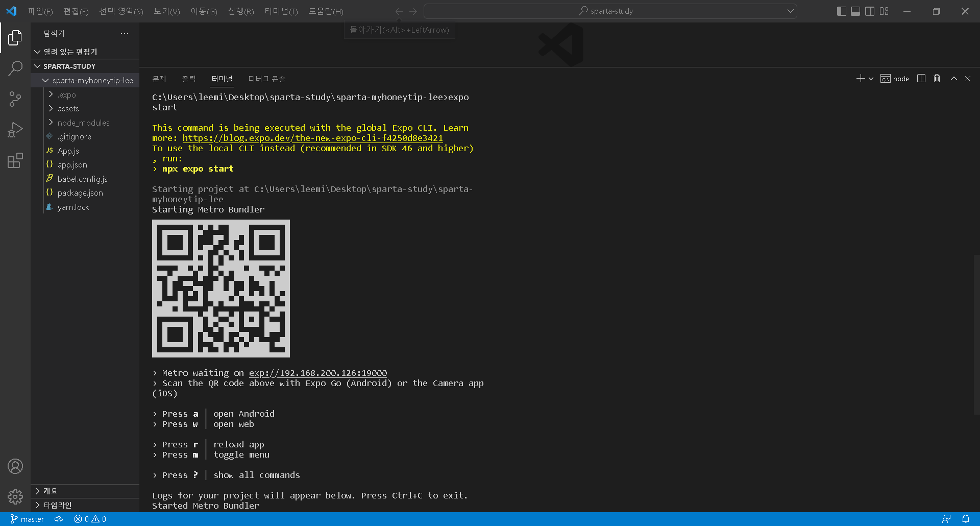Open the yarn.lock file
Screen dimensions: 980x526
[85, 207]
